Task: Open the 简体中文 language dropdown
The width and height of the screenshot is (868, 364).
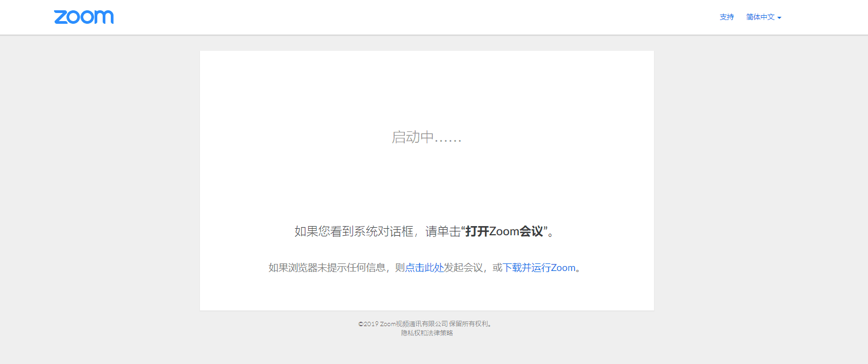Action: pos(760,17)
